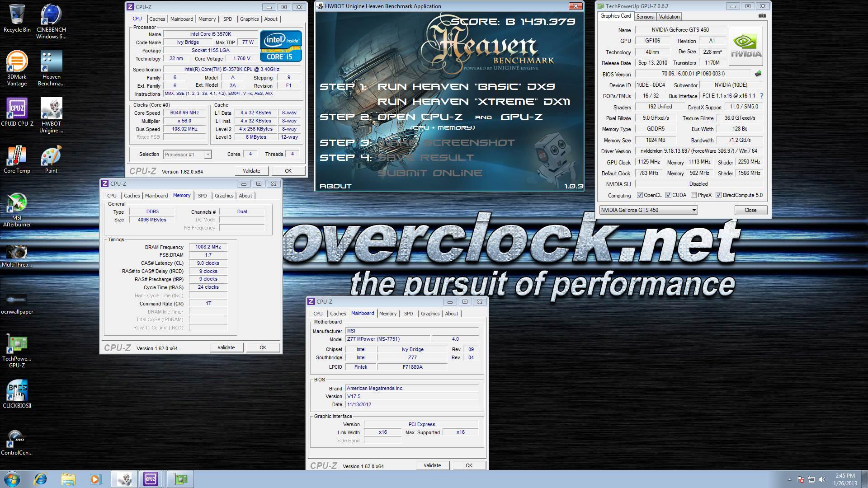Open Windows Media Player on taskbar
The height and width of the screenshot is (488, 868).
pos(95,479)
